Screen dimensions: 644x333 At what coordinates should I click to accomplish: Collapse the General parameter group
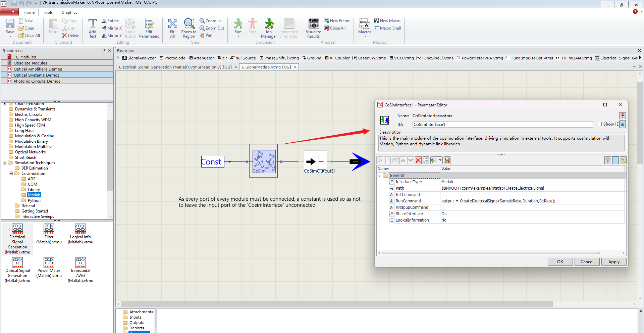point(380,176)
